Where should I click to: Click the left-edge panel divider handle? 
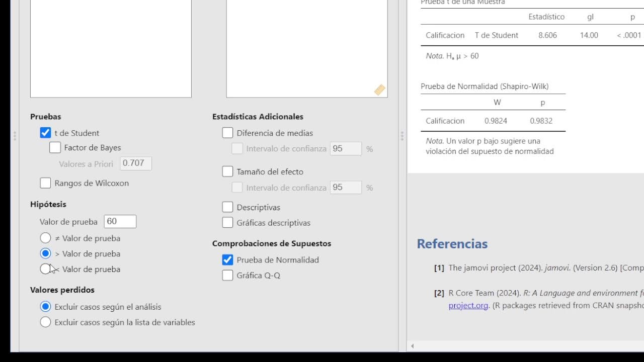point(15,136)
